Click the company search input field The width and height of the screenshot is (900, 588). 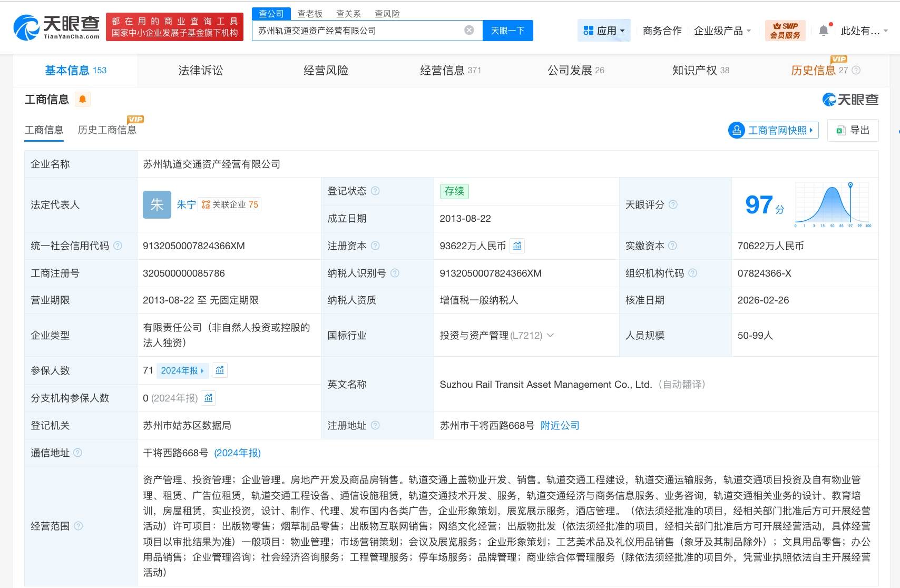tap(358, 31)
